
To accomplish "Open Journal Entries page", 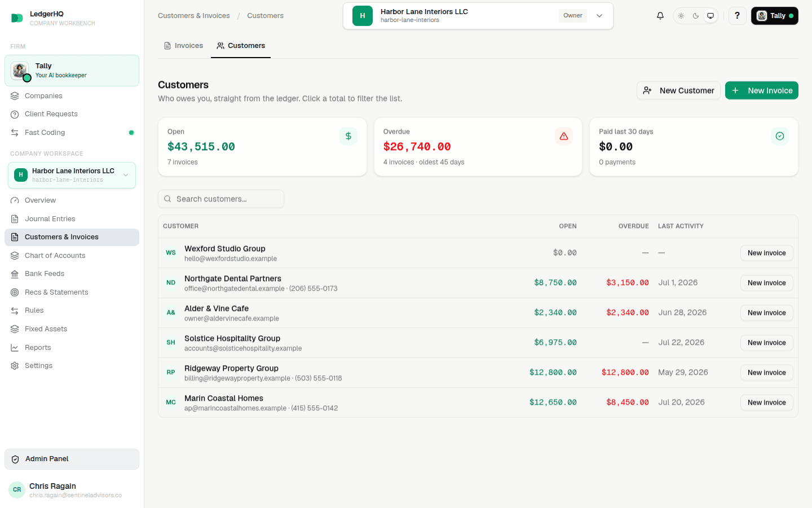I will click(72, 219).
